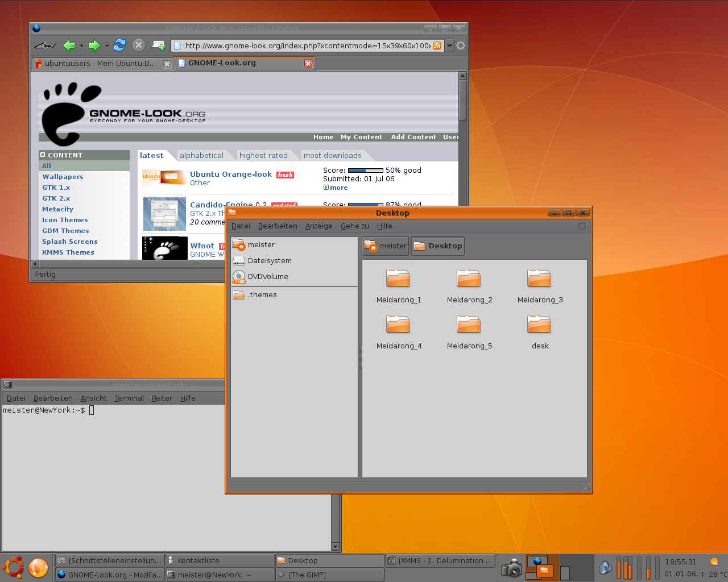Click the RSS feed icon in address bar
This screenshot has height=582, width=728.
[x=437, y=45]
